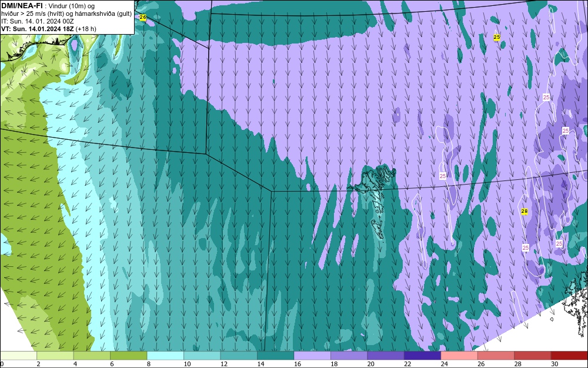Pick the 18–20 m/s light purple swatch

(349, 356)
